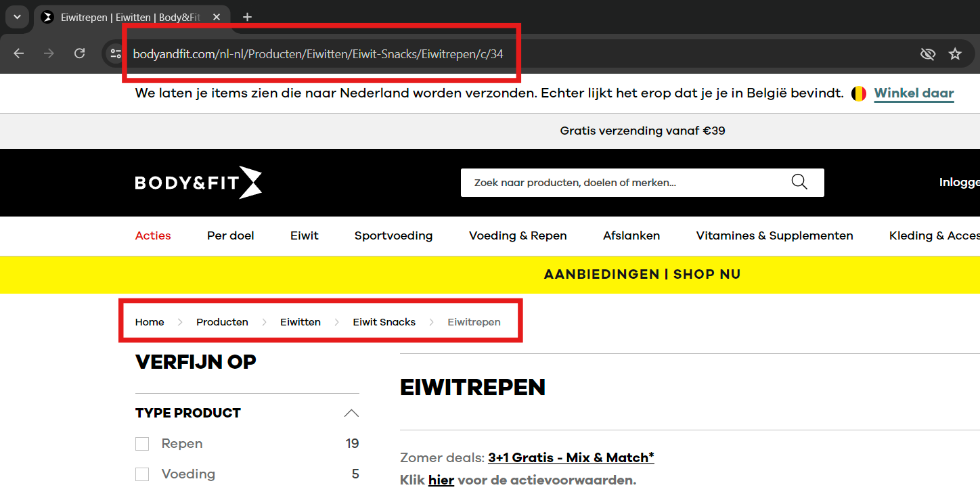This screenshot has height=496, width=980.
Task: Click the EIWITREPEN page heading
Action: [x=472, y=388]
